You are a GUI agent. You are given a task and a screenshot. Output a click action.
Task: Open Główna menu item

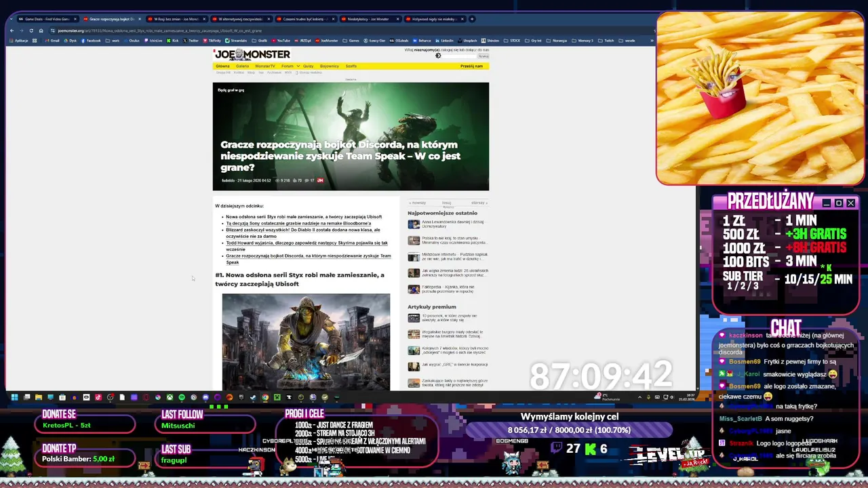pyautogui.click(x=222, y=66)
